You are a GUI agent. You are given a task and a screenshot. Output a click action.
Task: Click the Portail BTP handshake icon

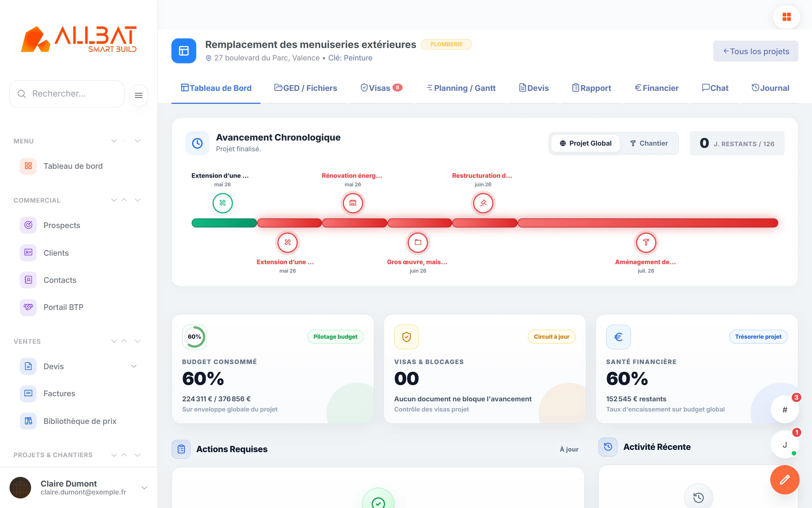28,307
